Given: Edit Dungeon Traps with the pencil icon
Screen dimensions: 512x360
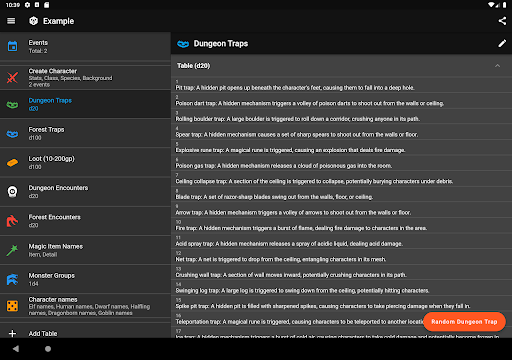Looking at the screenshot, I should 502,44.
